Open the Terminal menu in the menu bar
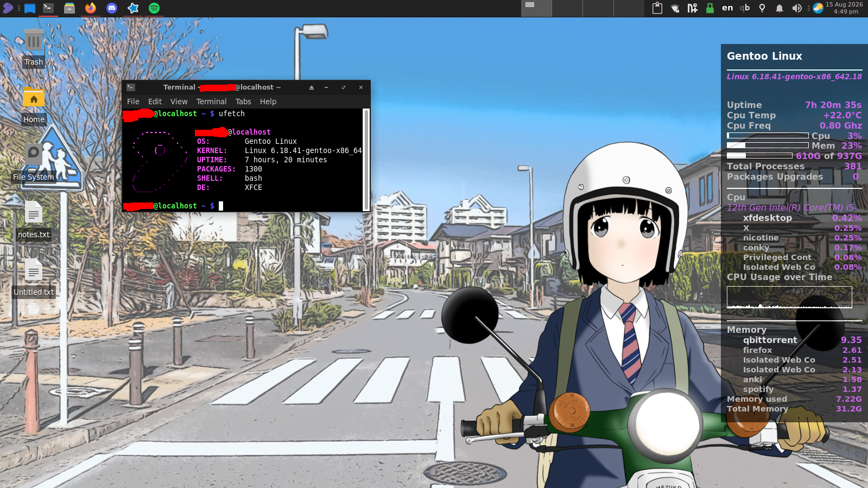Image resolution: width=868 pixels, height=488 pixels. (x=211, y=102)
